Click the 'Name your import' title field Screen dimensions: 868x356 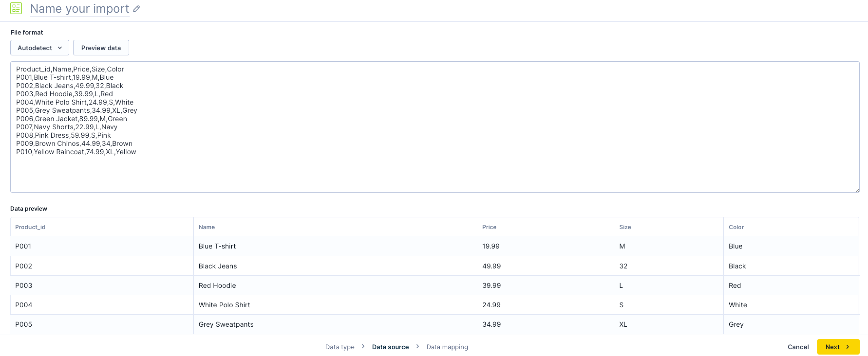click(79, 9)
